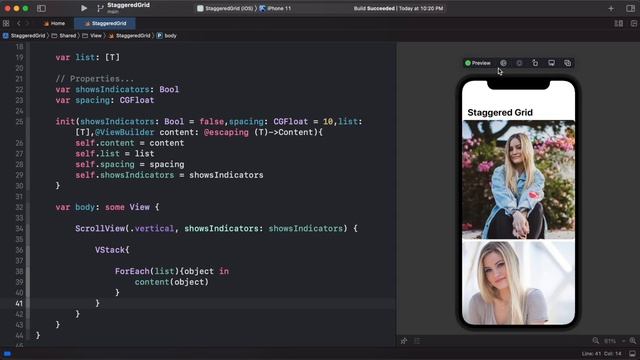Go forward in editor history
This screenshot has height=360, width=640.
click(27, 23)
